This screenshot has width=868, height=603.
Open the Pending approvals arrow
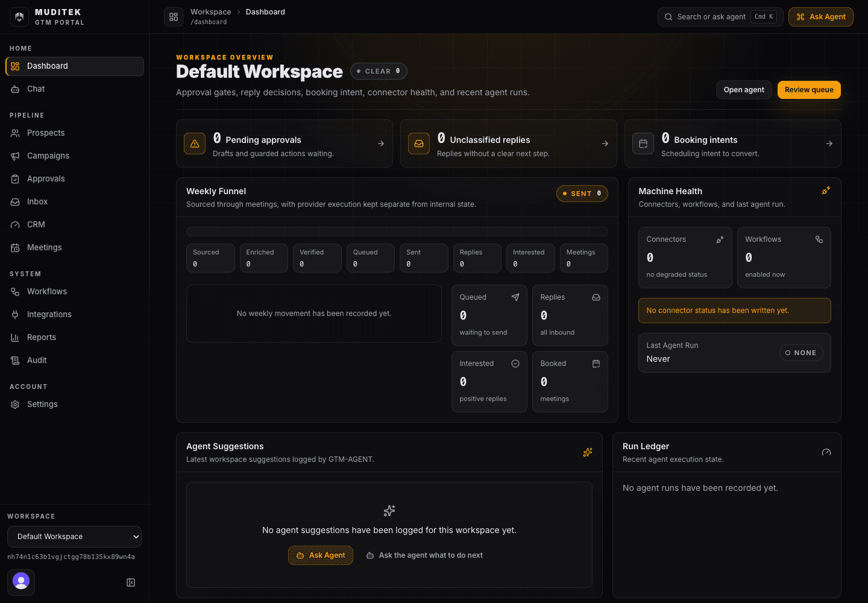coord(381,144)
